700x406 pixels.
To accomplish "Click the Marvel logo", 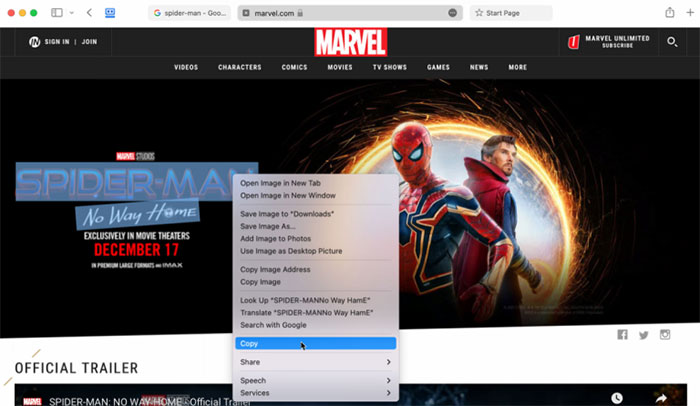I will [x=350, y=42].
